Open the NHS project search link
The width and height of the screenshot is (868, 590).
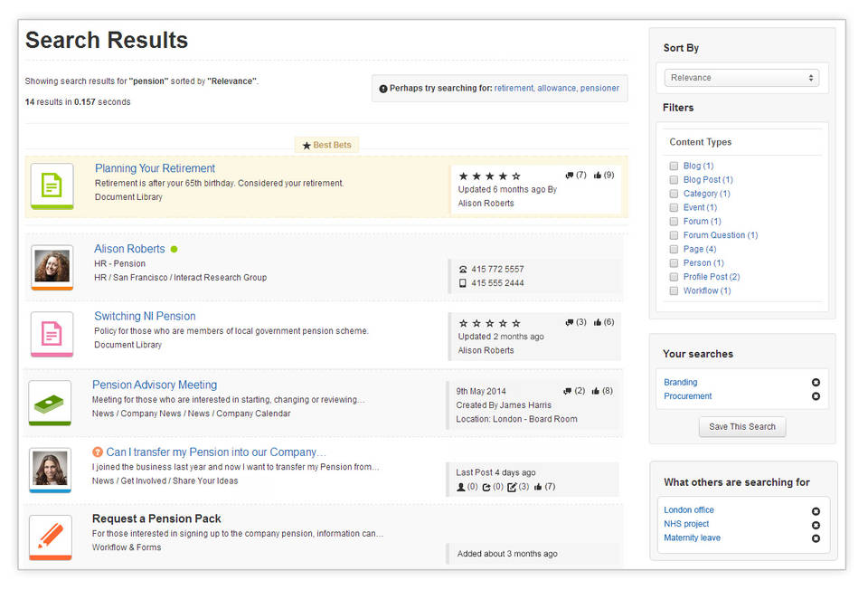click(686, 523)
